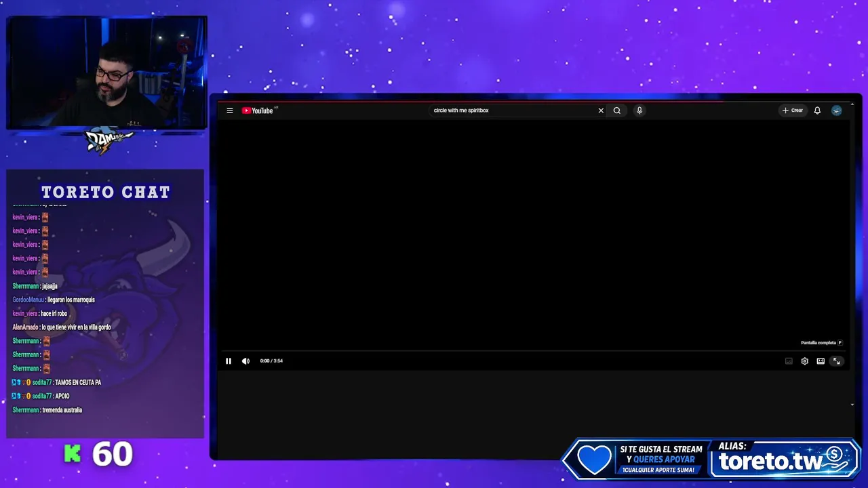This screenshot has height=488, width=868.
Task: Toggle fullscreen in the video player
Action: pyautogui.click(x=837, y=361)
